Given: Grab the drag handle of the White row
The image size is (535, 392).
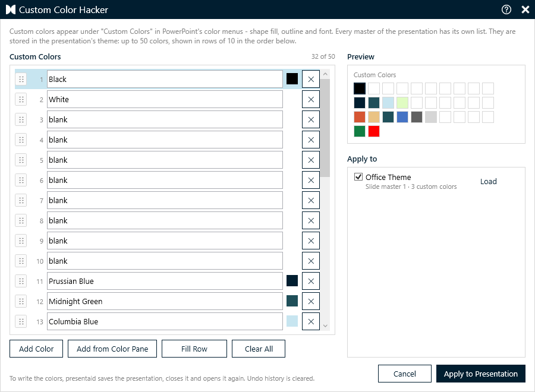Looking at the screenshot, I should pyautogui.click(x=21, y=100).
